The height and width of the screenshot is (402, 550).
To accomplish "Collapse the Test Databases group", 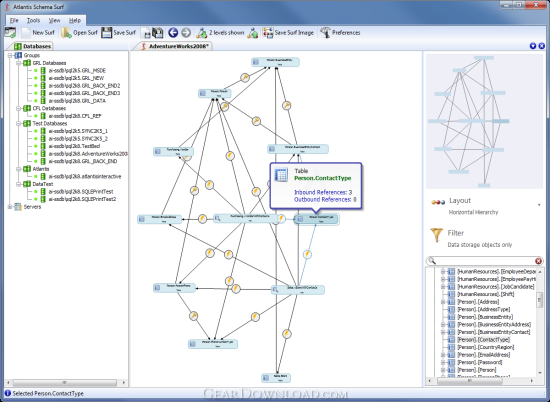I will (x=19, y=123).
